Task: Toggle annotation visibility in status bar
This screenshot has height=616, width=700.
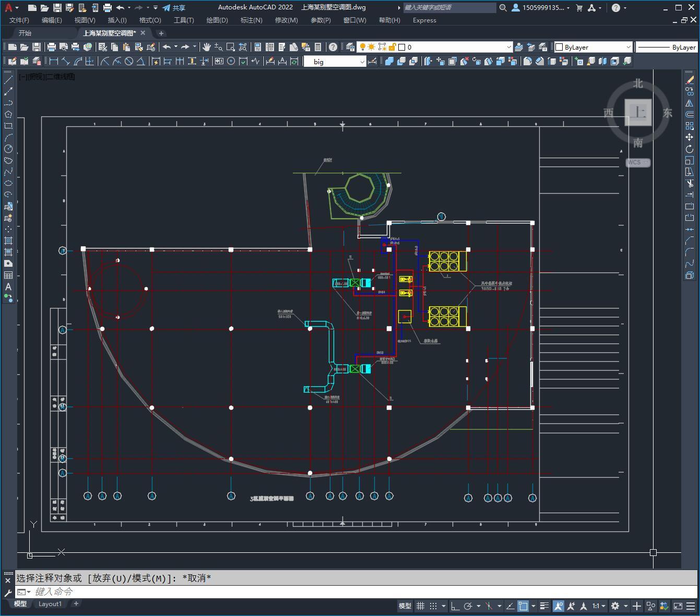Action: click(559, 606)
